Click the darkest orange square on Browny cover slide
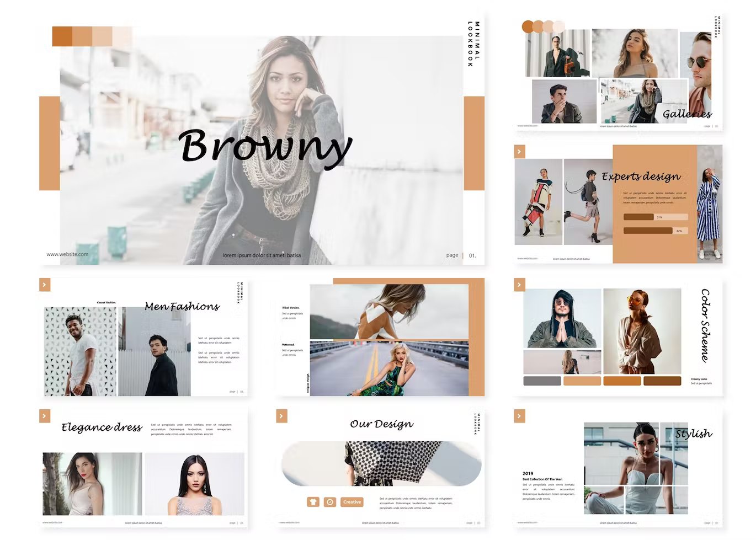Screen dimensions: 756x540 (x=62, y=36)
